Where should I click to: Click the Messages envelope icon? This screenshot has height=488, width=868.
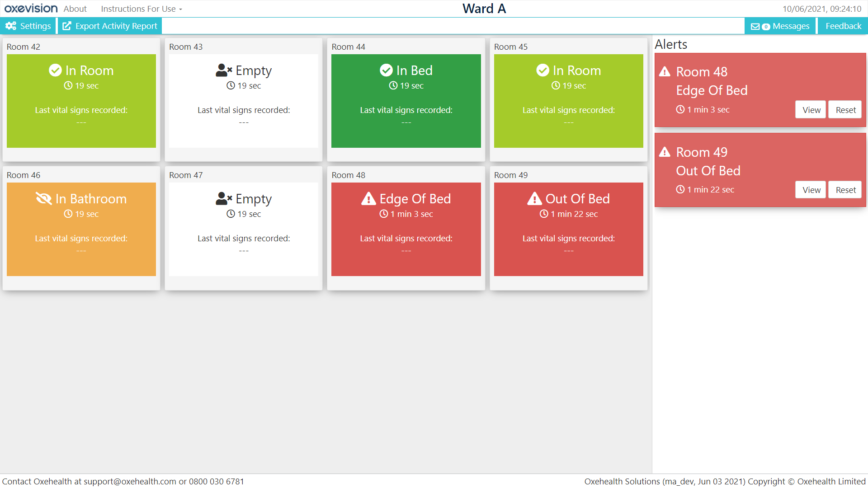pos(755,26)
